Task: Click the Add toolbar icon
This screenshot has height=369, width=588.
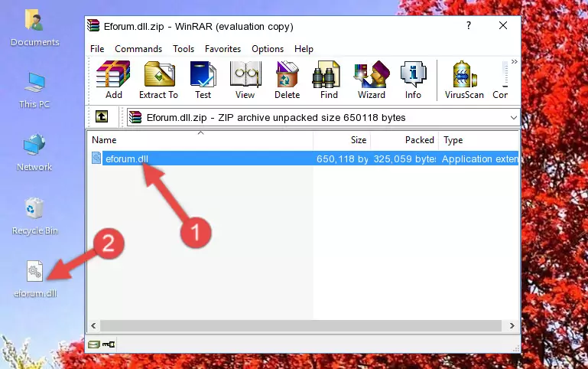Action: [113, 80]
